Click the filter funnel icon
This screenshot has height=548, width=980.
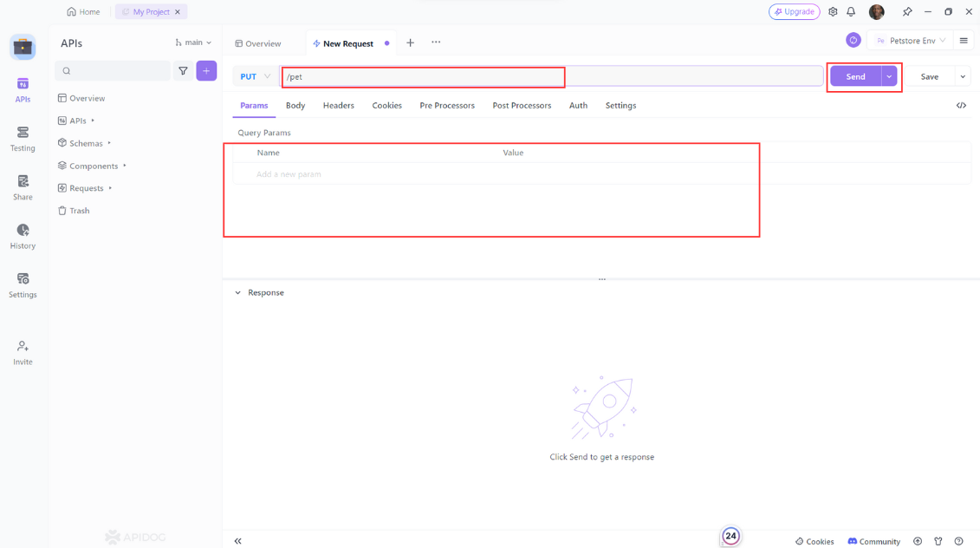183,71
